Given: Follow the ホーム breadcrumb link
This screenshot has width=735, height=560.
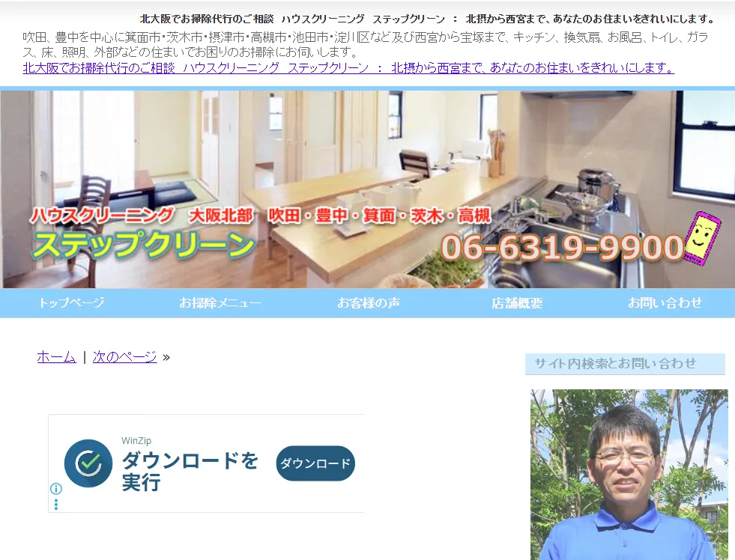Looking at the screenshot, I should tap(56, 357).
